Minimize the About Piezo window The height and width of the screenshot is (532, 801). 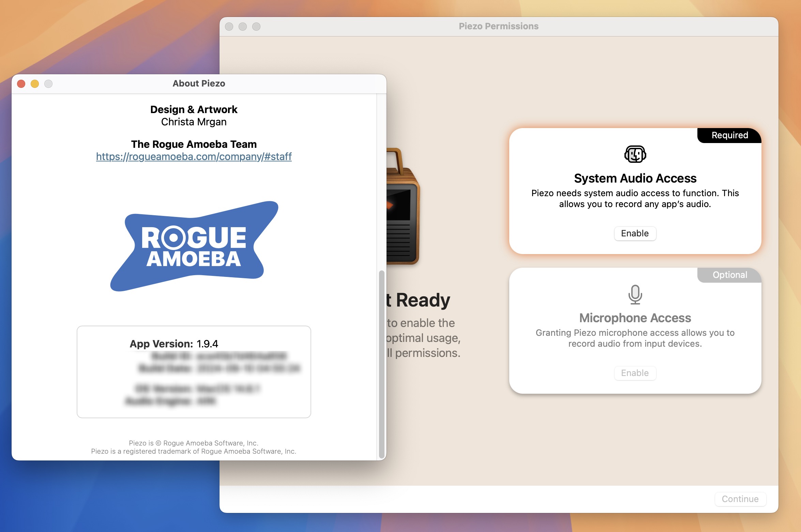35,83
